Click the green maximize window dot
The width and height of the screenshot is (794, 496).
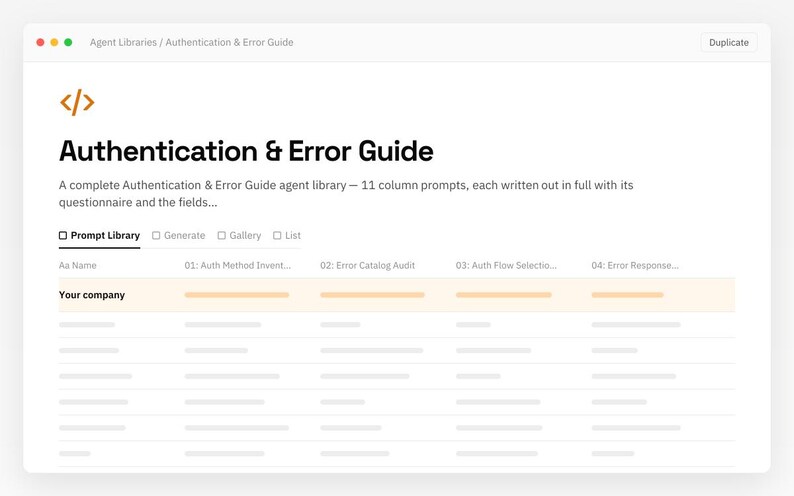68,42
